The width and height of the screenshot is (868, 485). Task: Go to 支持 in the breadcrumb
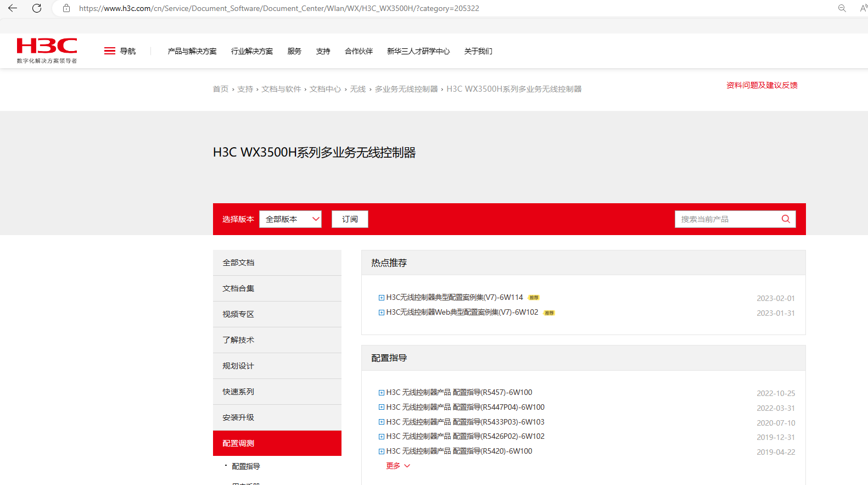click(x=245, y=89)
